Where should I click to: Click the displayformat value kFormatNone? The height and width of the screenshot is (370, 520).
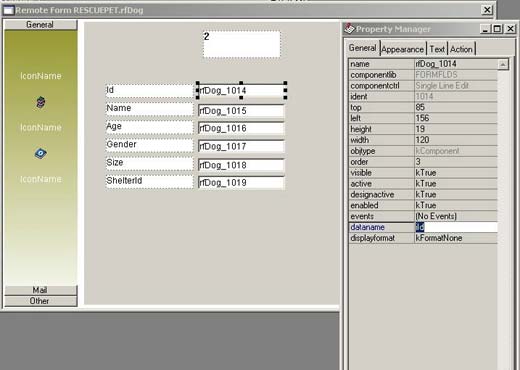pos(456,238)
